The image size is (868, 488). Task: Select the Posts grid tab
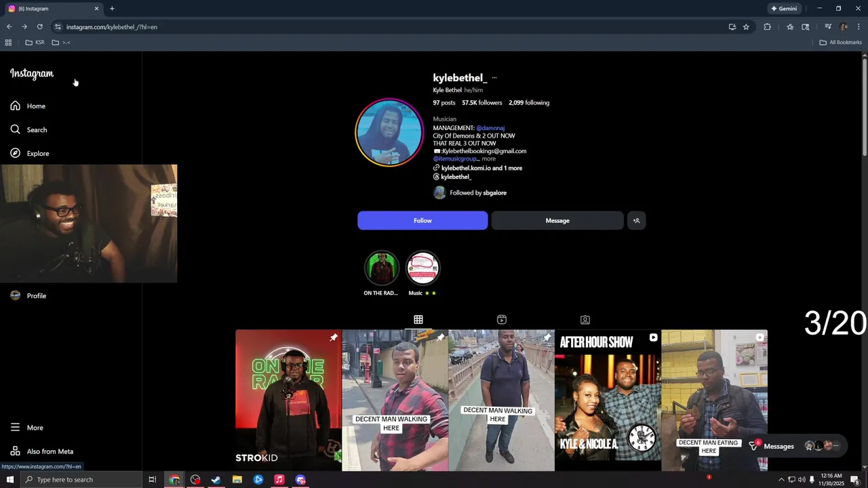point(418,319)
